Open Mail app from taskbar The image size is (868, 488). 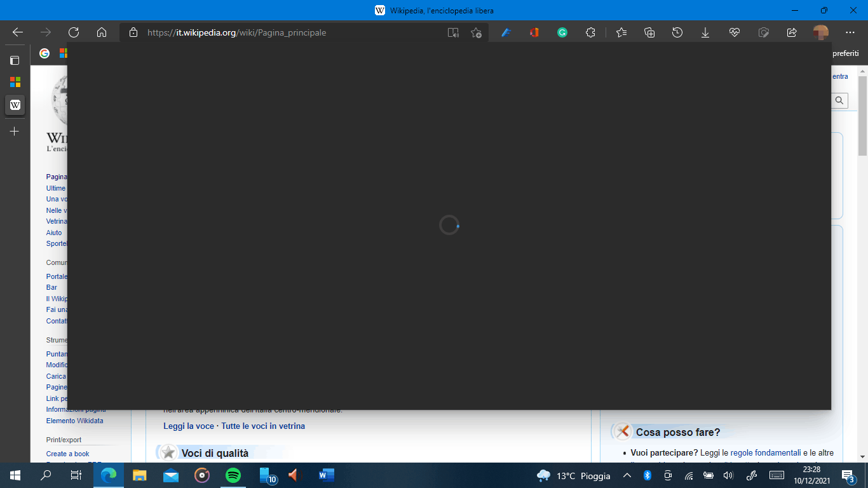[171, 475]
